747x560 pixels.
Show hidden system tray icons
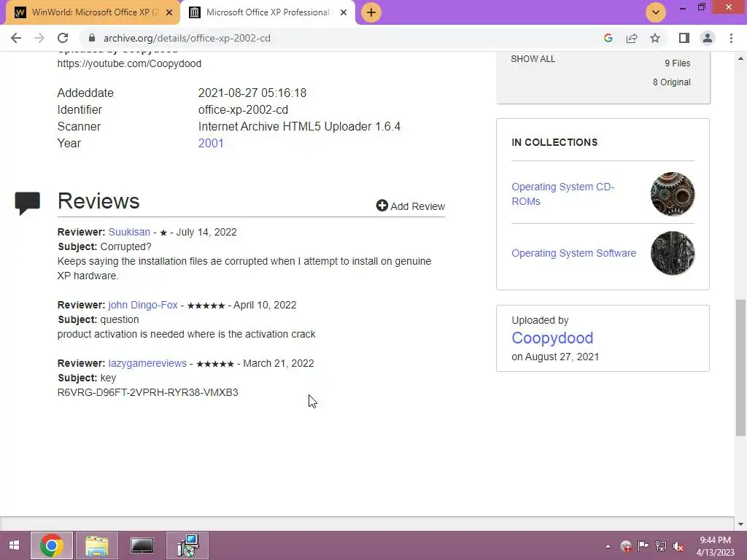608,546
